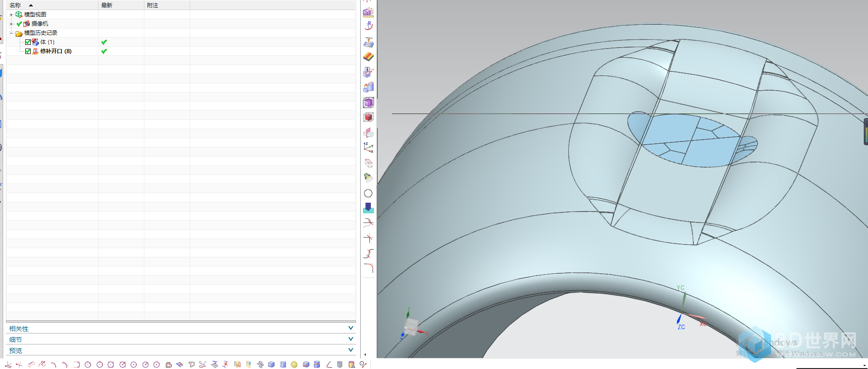Select the purple cube wireframe icon
This screenshot has width=868, height=369.
(x=368, y=102)
